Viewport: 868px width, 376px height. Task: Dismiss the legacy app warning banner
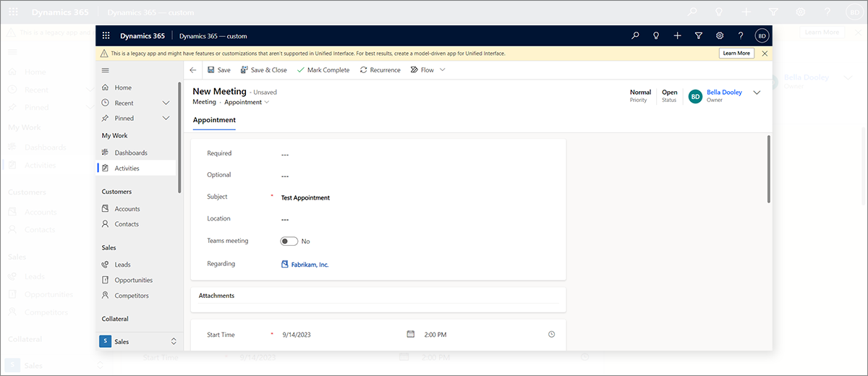(765, 54)
